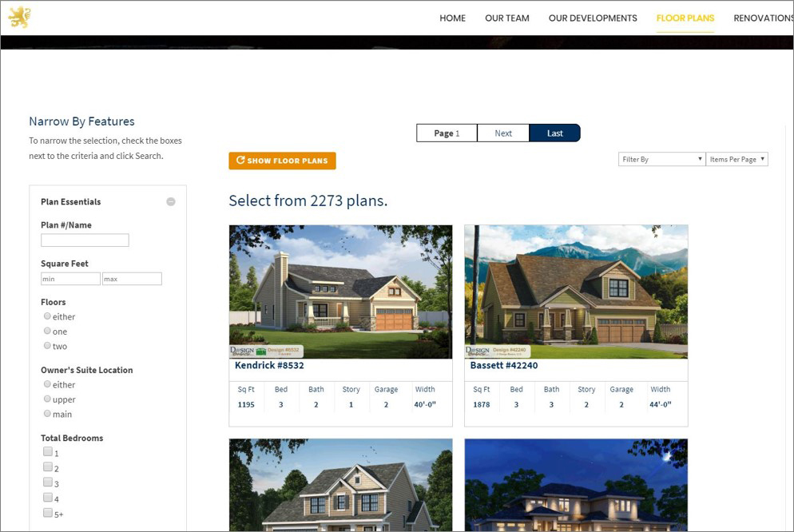Open the Bassett #42240 house image
This screenshot has height=532, width=794.
coord(576,292)
